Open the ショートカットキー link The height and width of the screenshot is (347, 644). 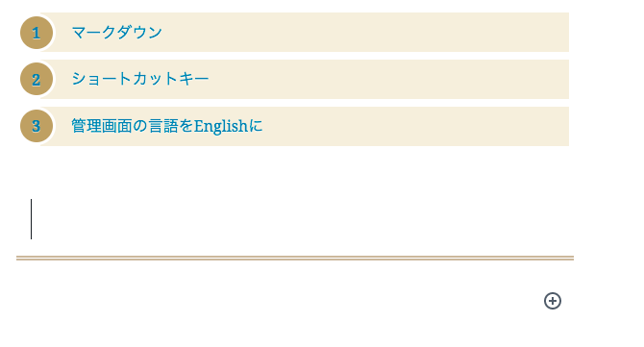coord(140,79)
